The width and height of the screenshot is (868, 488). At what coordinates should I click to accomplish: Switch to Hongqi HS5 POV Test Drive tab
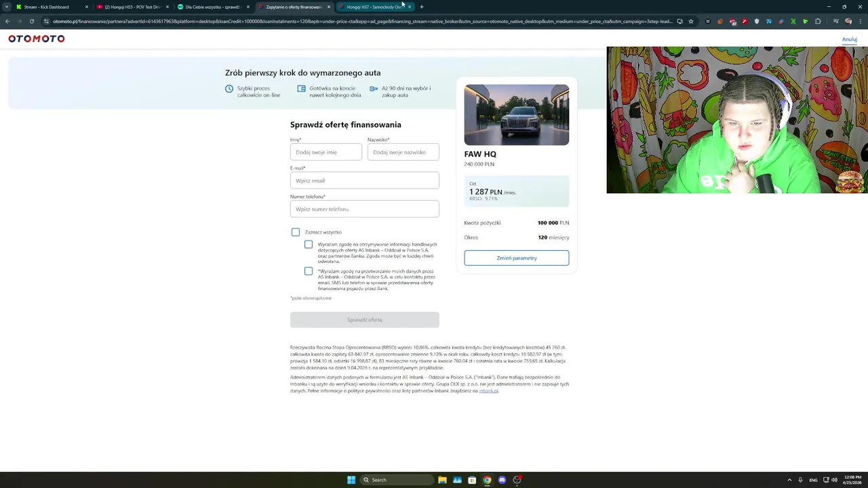[x=132, y=7]
